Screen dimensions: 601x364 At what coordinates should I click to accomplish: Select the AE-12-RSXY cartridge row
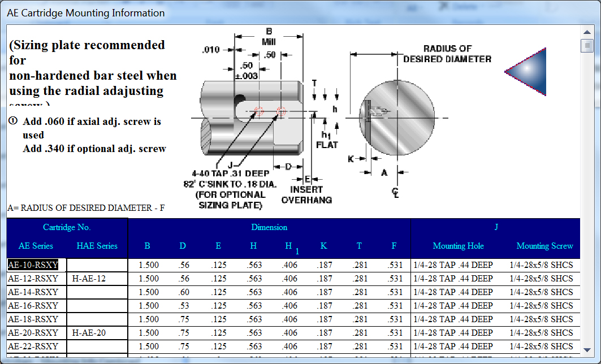point(33,278)
